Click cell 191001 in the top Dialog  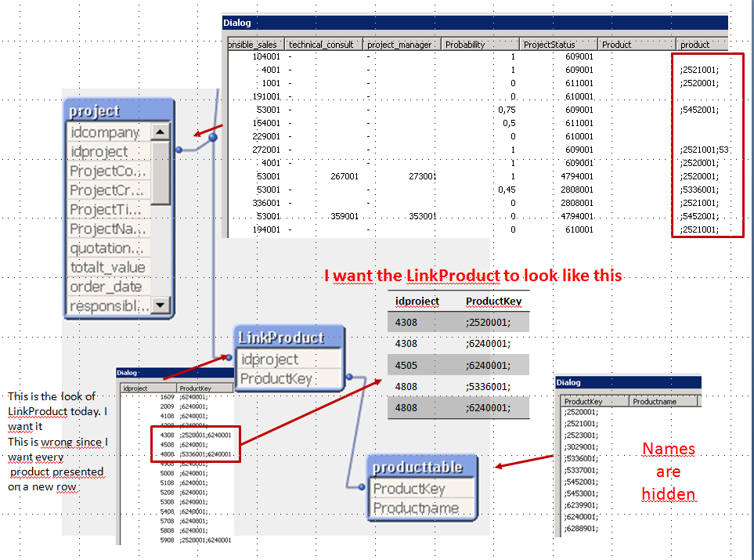pos(266,96)
